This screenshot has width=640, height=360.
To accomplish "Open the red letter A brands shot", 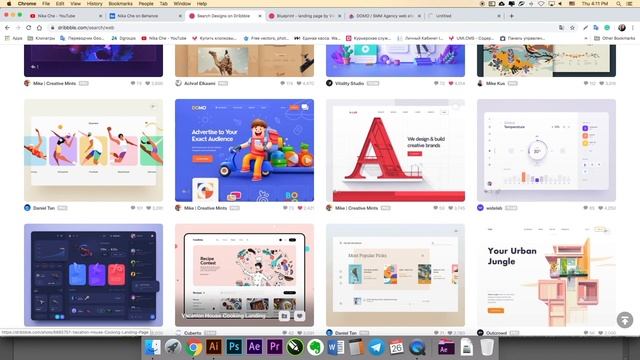I will (396, 150).
